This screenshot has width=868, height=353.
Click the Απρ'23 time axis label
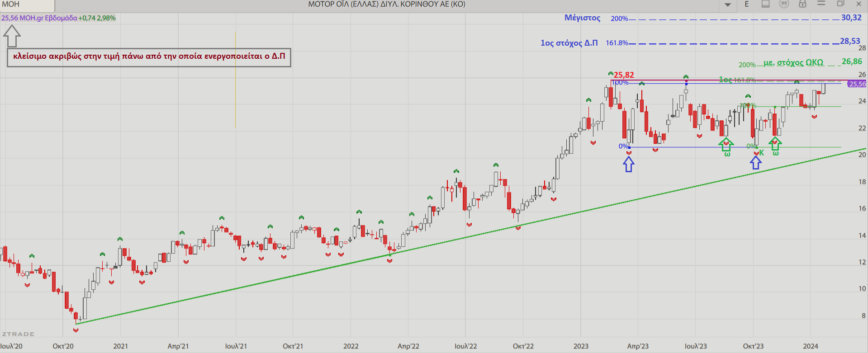tap(638, 346)
